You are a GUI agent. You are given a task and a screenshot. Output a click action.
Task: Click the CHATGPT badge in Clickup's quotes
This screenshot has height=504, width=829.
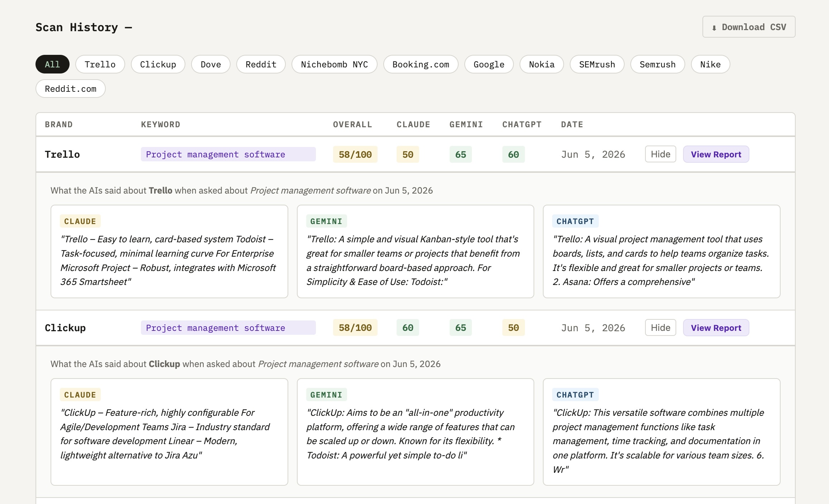coord(575,395)
